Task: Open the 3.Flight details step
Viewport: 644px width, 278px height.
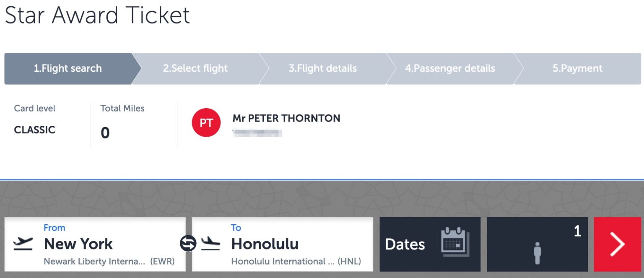Action: 323,68
